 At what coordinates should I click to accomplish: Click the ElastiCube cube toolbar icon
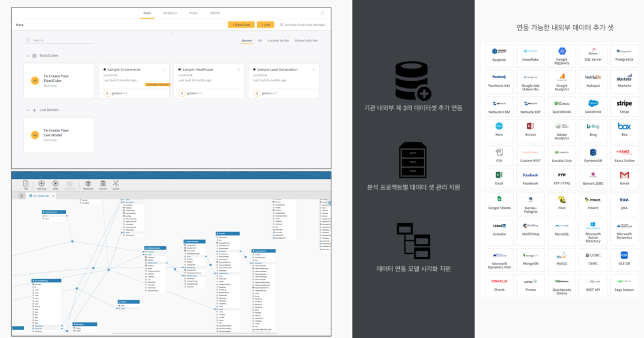coord(88,185)
